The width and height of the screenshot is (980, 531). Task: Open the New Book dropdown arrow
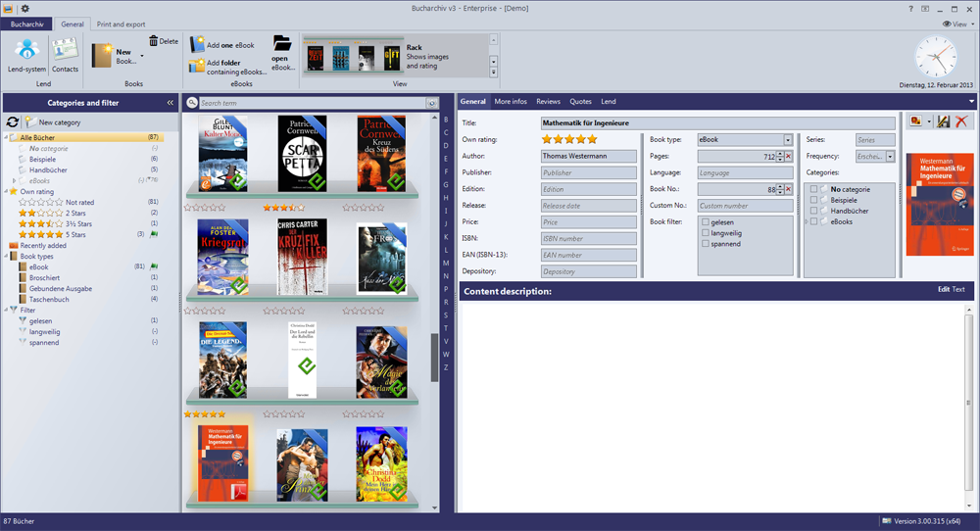(142, 56)
